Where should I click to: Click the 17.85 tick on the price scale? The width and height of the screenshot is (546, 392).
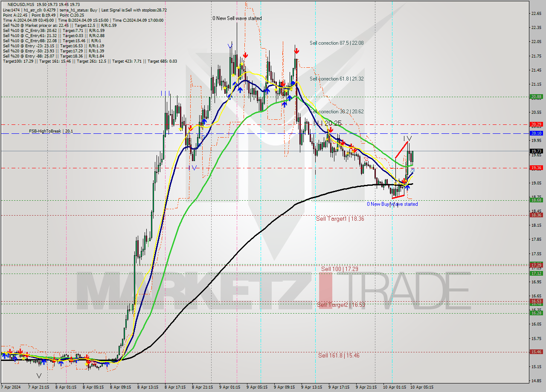(537, 239)
